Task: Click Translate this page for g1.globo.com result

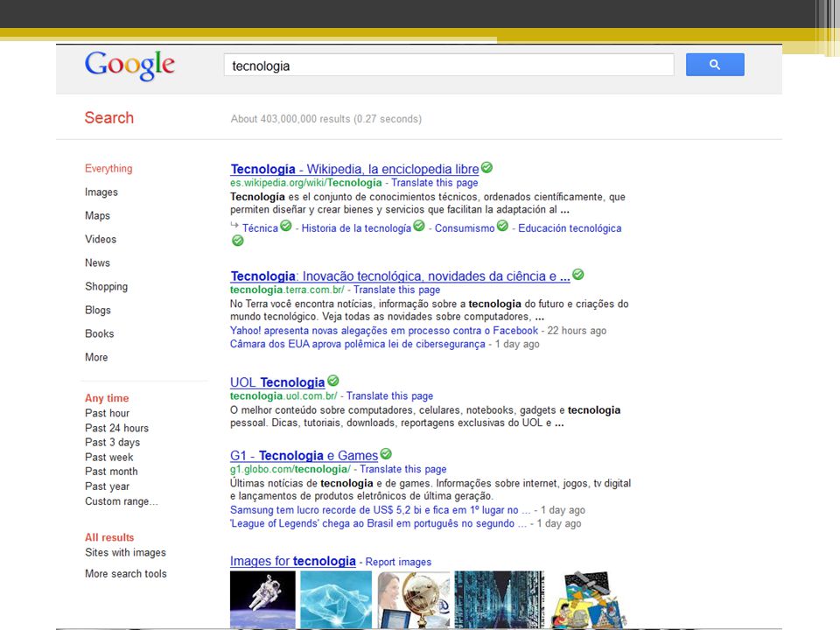Action: click(402, 469)
